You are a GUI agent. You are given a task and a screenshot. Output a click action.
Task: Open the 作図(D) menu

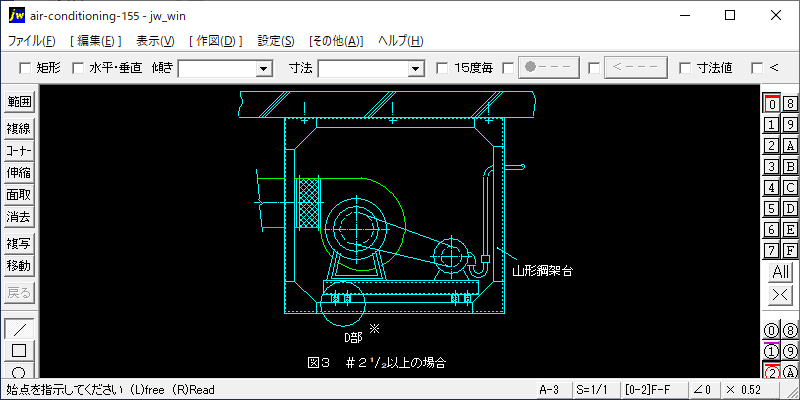coord(215,41)
